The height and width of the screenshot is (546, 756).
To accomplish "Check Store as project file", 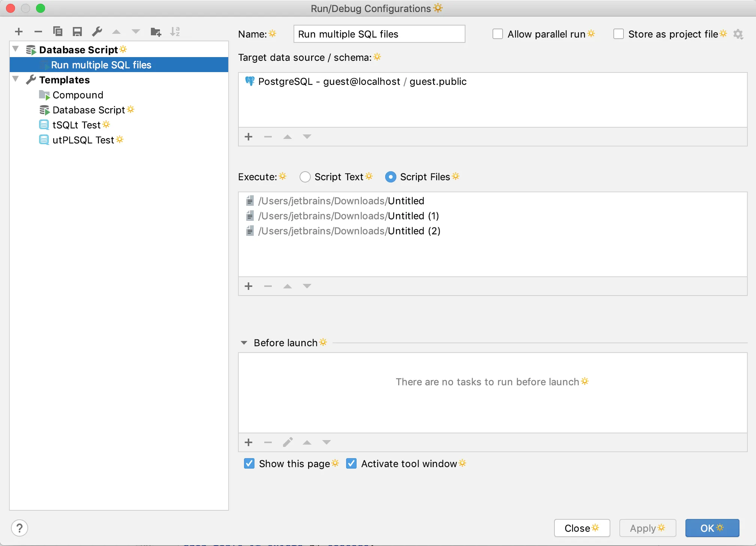I will pyautogui.click(x=619, y=34).
